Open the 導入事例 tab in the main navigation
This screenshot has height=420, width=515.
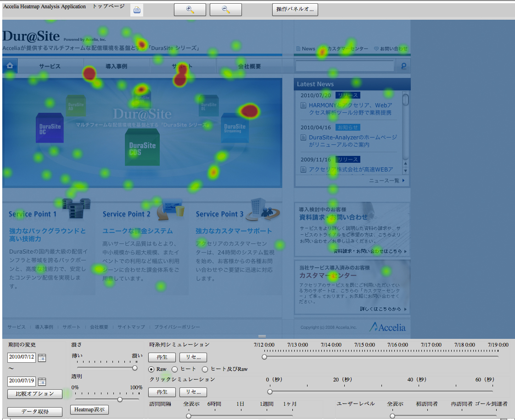[x=116, y=66]
